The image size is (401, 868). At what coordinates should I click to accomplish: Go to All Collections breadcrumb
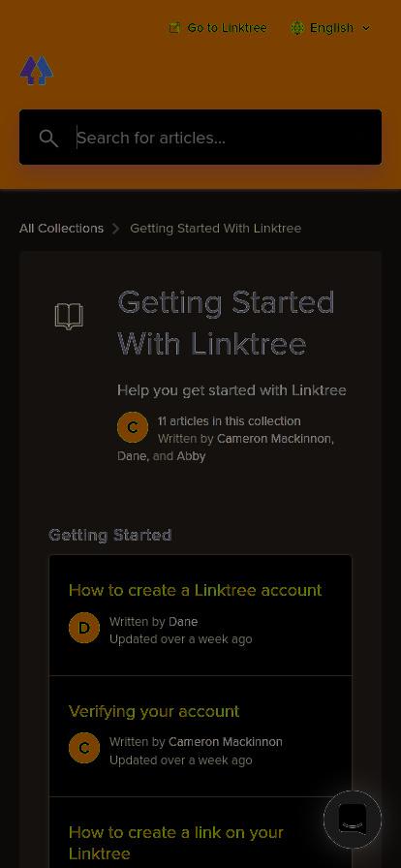[61, 228]
